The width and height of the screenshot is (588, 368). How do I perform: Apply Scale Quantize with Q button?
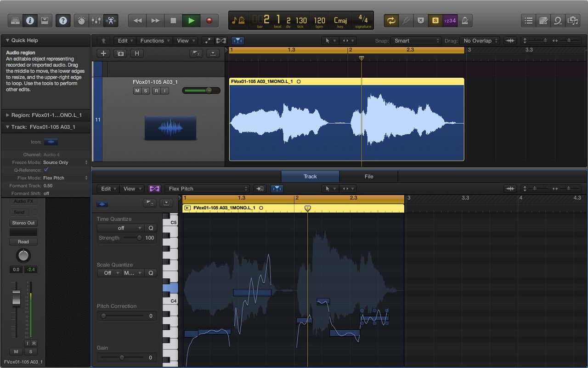[x=151, y=273]
